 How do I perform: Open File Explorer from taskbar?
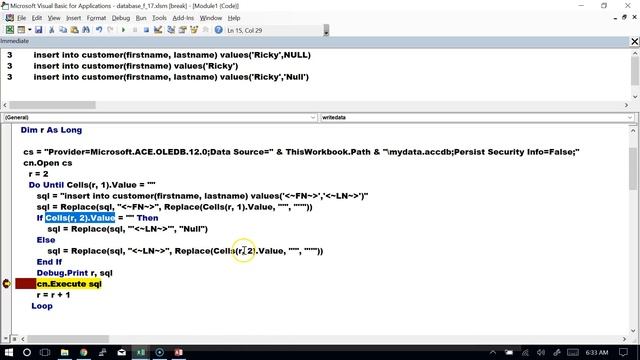coord(64,352)
